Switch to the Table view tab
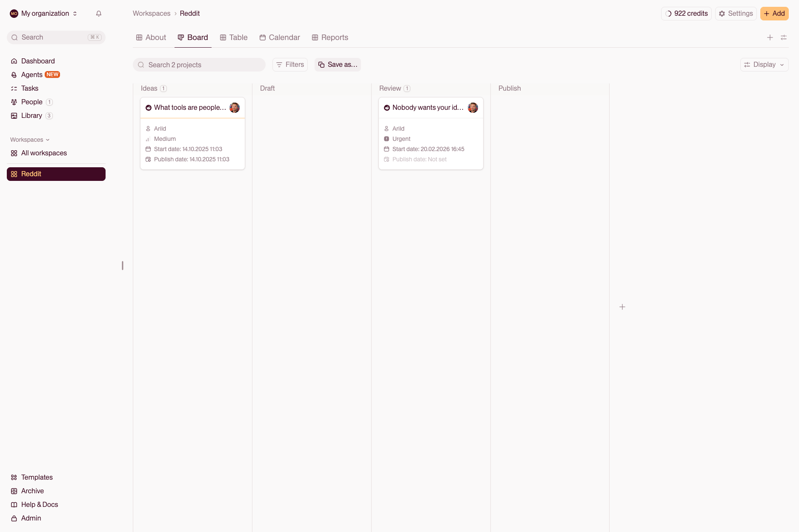Viewport: 799px width, 532px height. [233, 37]
